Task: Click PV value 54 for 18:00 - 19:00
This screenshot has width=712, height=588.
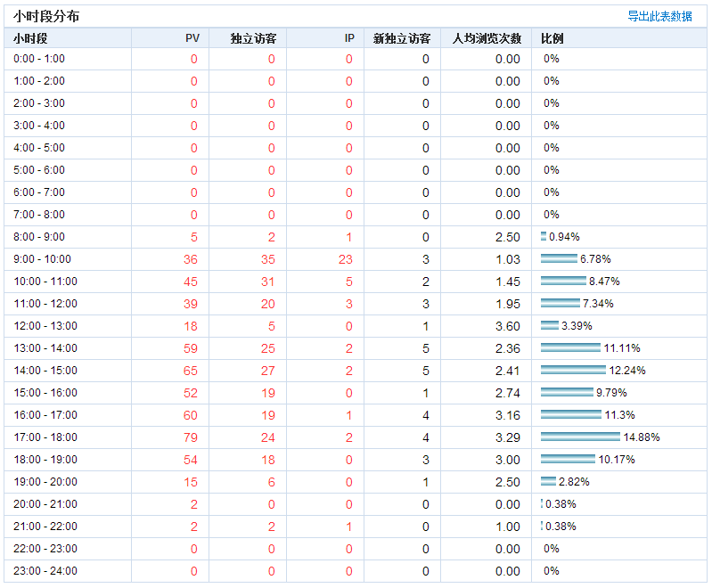Action: coord(191,460)
